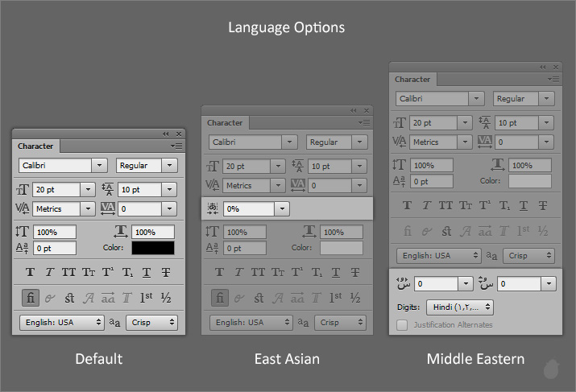This screenshot has height=392, width=576.
Task: Open panel flyout menu in Default panel
Action: (177, 146)
